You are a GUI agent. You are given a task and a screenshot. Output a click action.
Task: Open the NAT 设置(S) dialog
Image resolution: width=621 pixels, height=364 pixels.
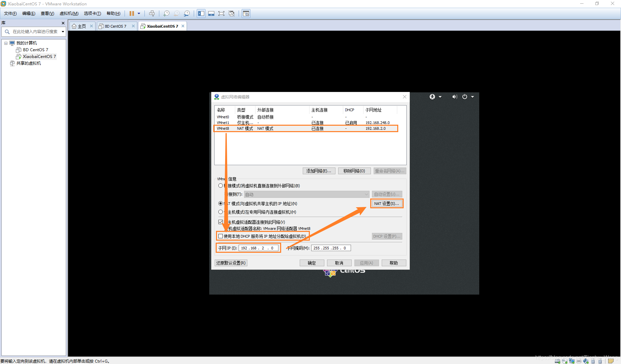(387, 204)
